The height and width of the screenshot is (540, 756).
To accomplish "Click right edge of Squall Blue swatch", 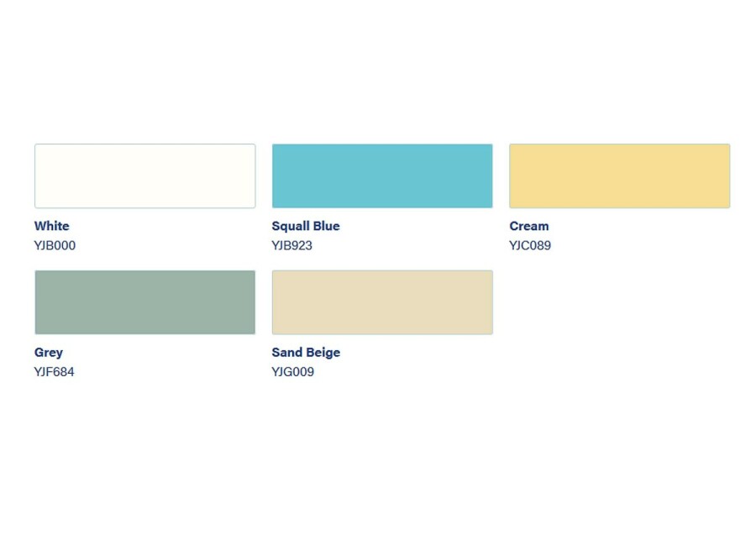I will pyautogui.click(x=491, y=176).
